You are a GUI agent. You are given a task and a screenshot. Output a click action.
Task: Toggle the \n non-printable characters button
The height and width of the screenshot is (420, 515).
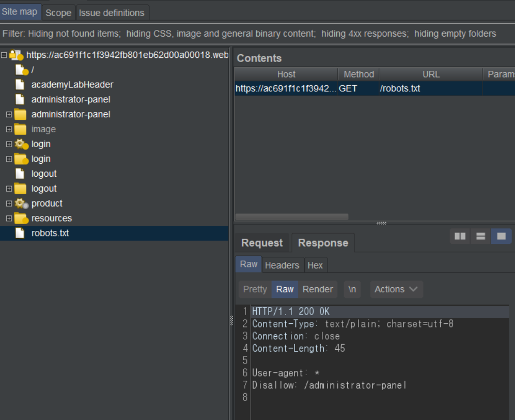click(352, 289)
